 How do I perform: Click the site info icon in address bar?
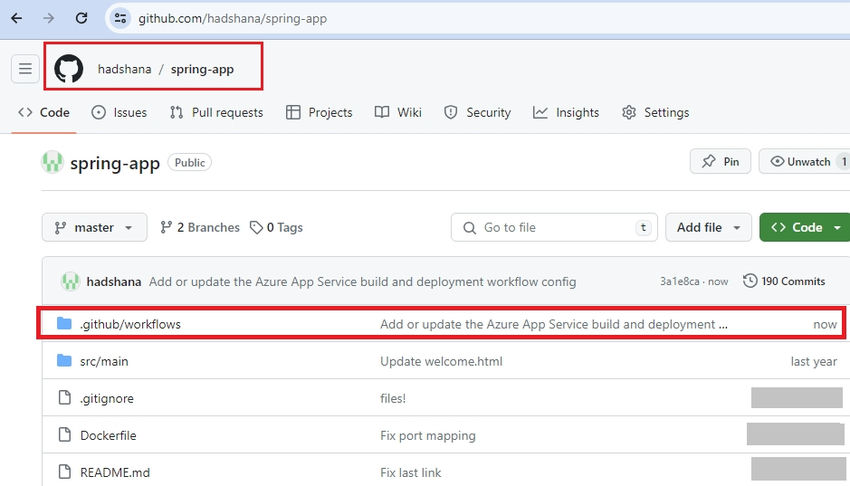coord(120,18)
